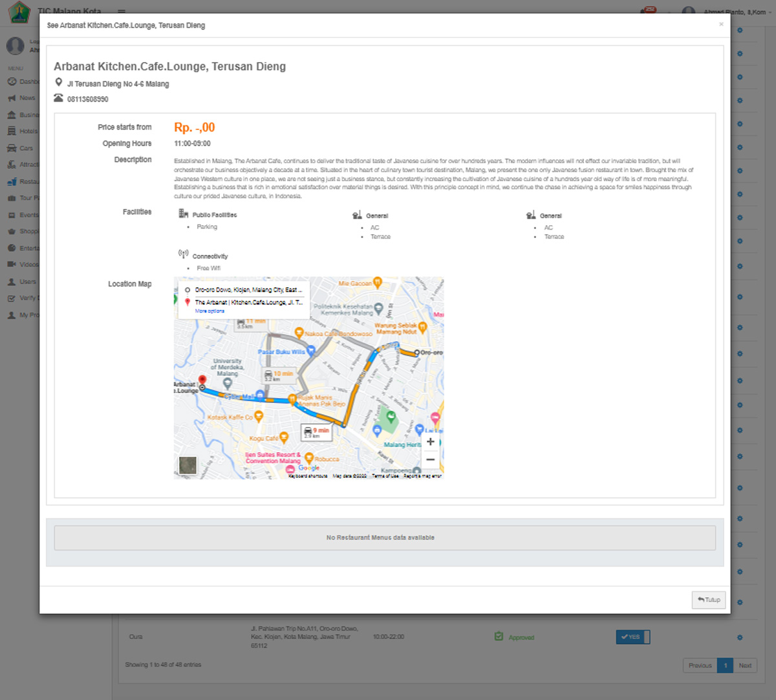This screenshot has height=700, width=776.
Task: Click the red Arbanat destination map pin
Action: 202,380
